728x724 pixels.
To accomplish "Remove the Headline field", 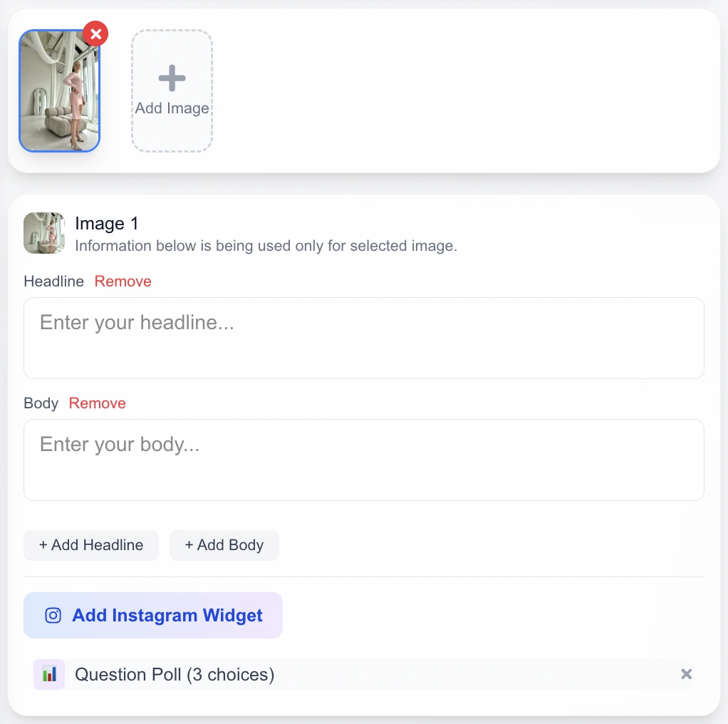I will click(x=123, y=281).
